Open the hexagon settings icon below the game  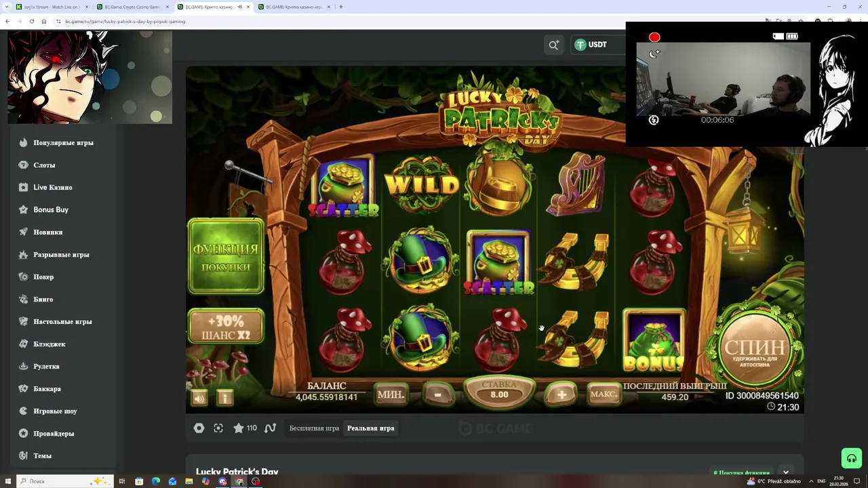(x=199, y=428)
